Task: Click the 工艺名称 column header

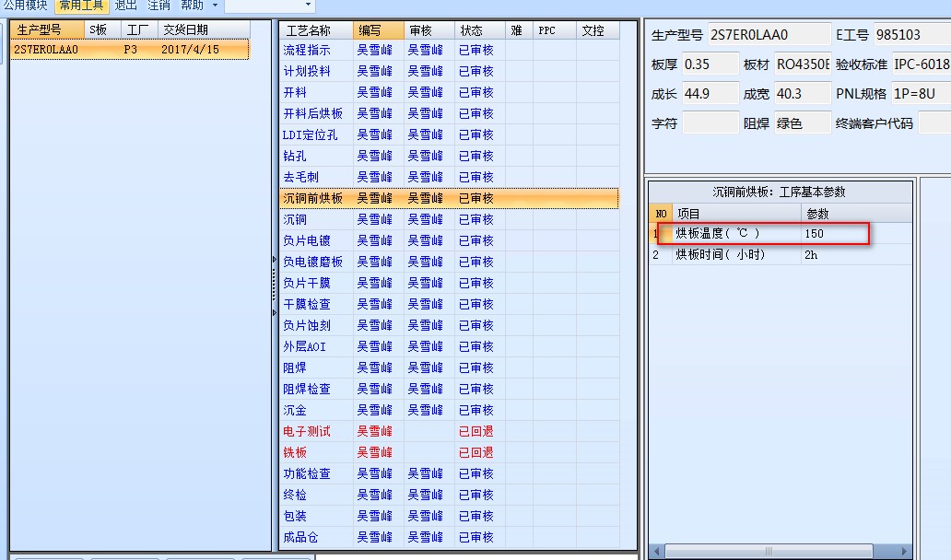Action: (316, 30)
